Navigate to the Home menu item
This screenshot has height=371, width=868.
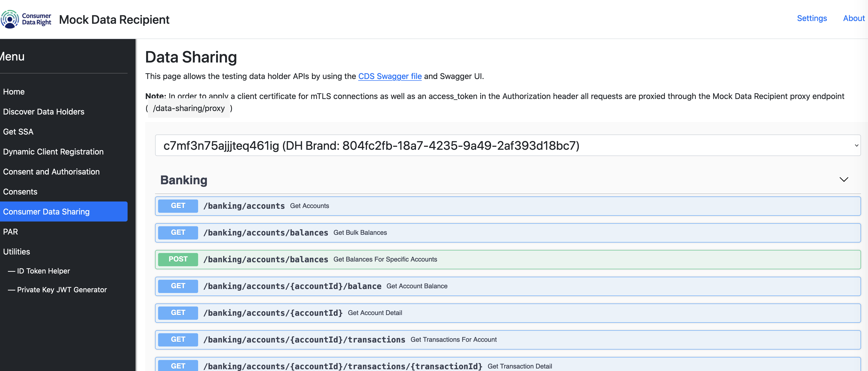pos(14,91)
